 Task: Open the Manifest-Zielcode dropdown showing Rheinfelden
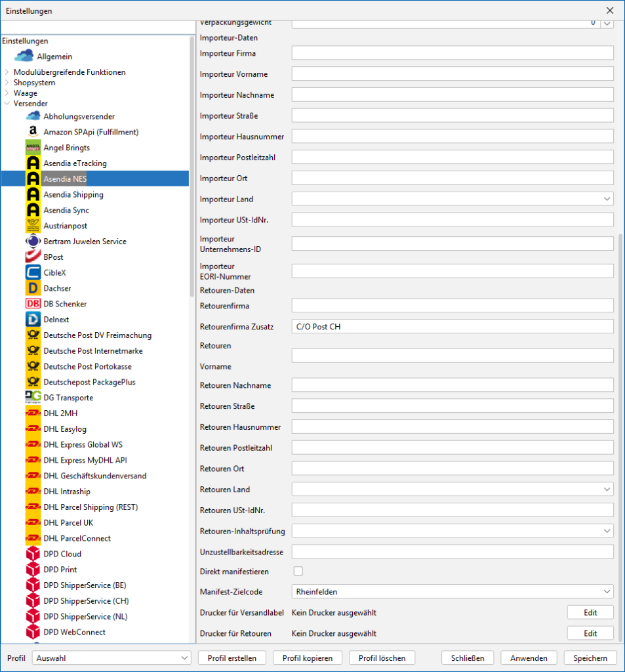[453, 592]
